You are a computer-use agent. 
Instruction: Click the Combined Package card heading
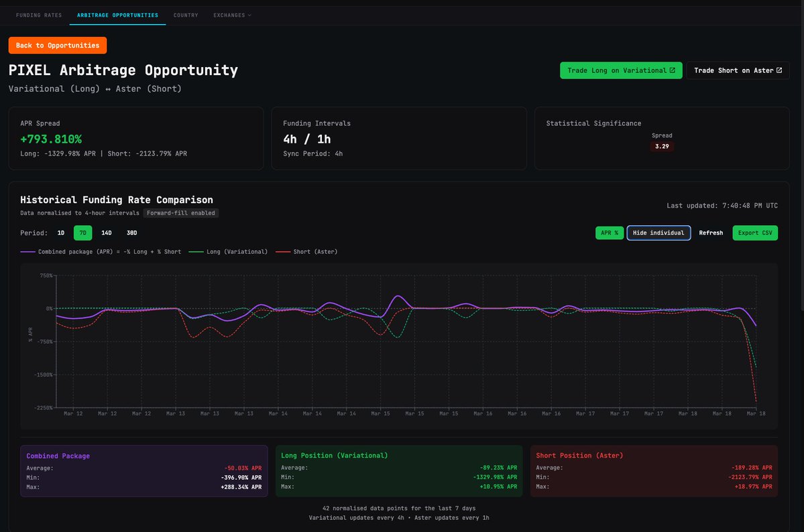[x=58, y=456]
